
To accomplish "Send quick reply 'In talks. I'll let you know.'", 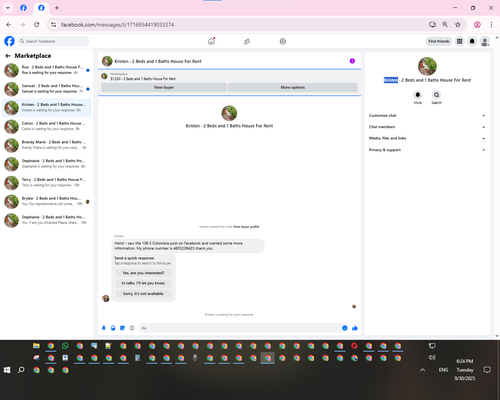I will pos(143,283).
